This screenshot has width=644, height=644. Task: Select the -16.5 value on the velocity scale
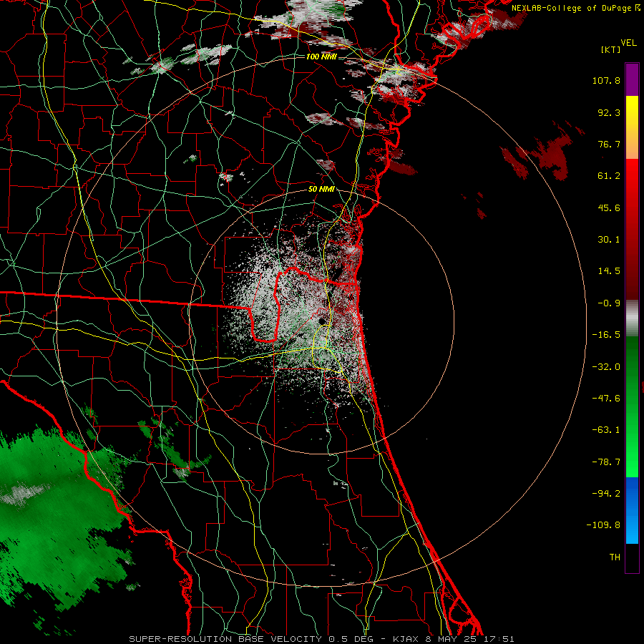tap(606, 335)
